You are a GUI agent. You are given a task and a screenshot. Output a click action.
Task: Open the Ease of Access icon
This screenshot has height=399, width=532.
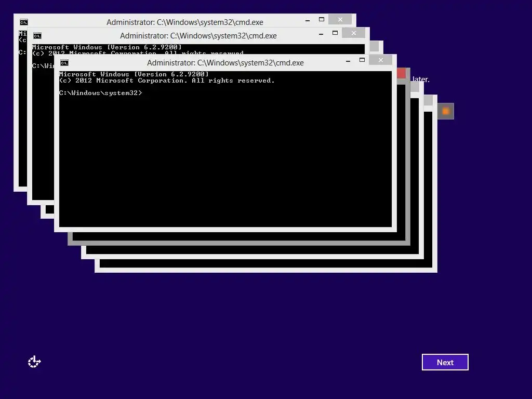pos(34,362)
